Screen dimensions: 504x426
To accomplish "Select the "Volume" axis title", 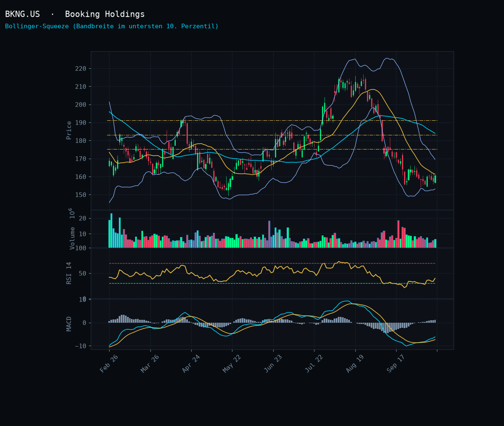I will coord(72,238).
